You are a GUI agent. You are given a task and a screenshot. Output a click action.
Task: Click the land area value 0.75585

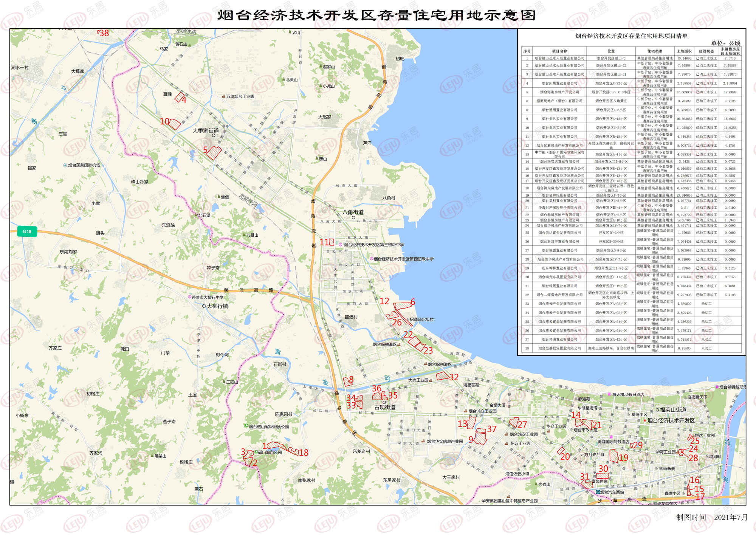(x=684, y=349)
